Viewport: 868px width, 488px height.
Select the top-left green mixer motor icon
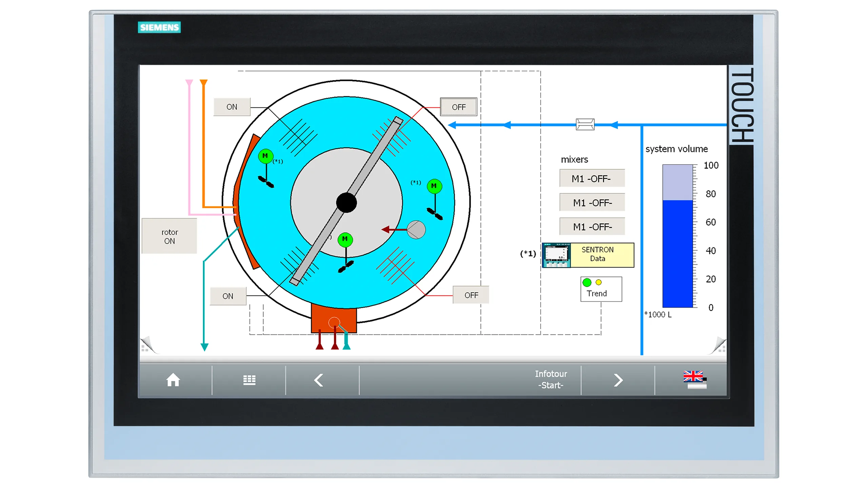pos(265,155)
